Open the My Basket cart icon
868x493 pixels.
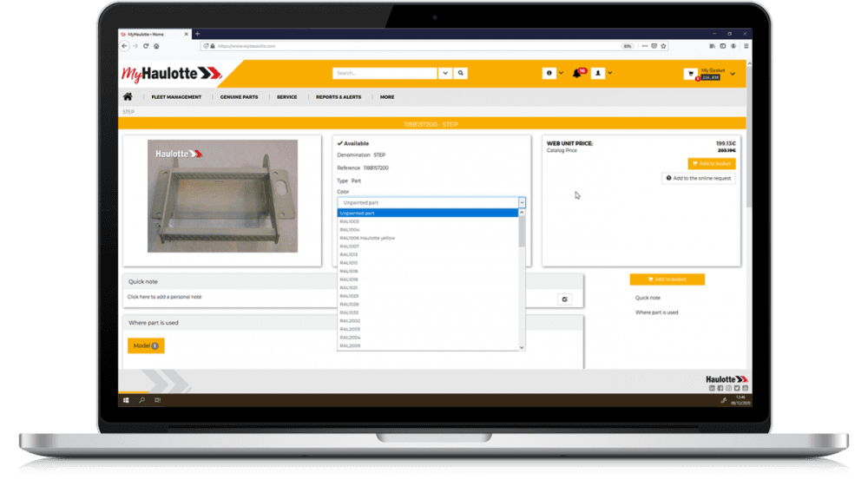coord(691,74)
